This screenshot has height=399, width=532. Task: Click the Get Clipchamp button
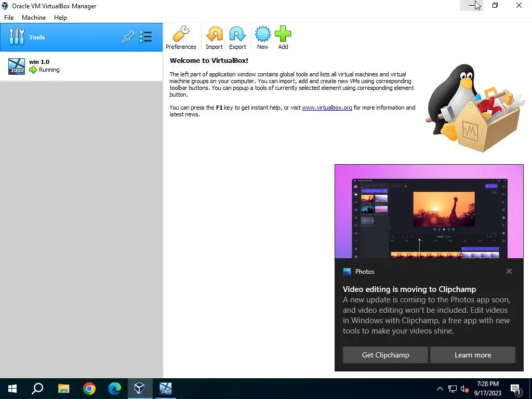pyautogui.click(x=385, y=355)
